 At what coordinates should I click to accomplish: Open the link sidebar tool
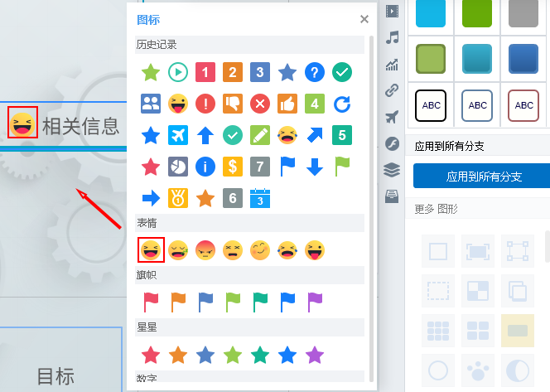click(x=392, y=91)
